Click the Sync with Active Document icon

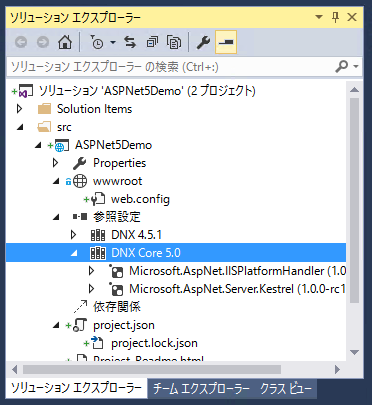point(130,42)
